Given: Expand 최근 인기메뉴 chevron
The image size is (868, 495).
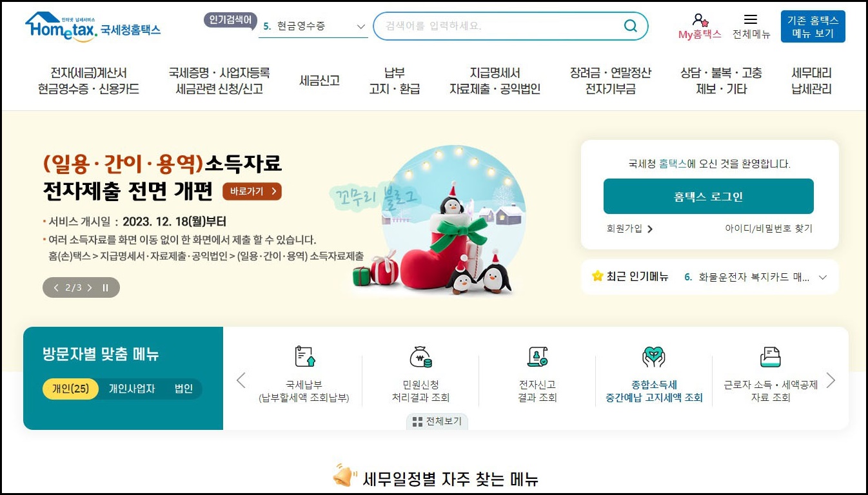Looking at the screenshot, I should pyautogui.click(x=822, y=277).
